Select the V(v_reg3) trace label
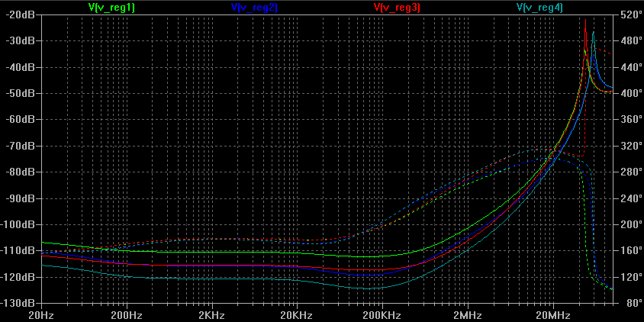Screen dimensions: 644x322 397,7
